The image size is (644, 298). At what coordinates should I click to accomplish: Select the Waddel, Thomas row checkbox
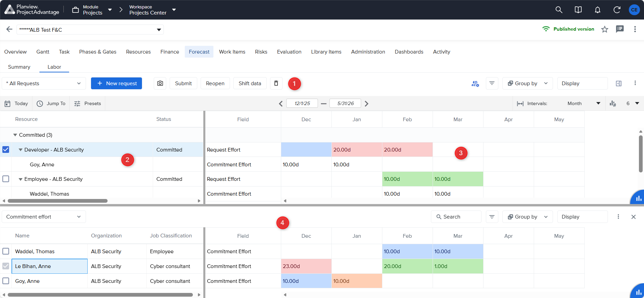click(6, 251)
